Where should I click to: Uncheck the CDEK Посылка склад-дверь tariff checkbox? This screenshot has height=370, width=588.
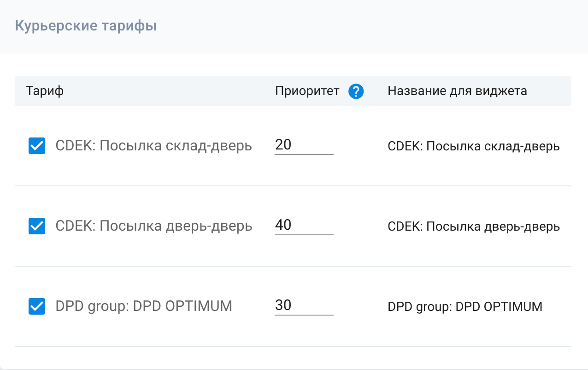point(37,146)
